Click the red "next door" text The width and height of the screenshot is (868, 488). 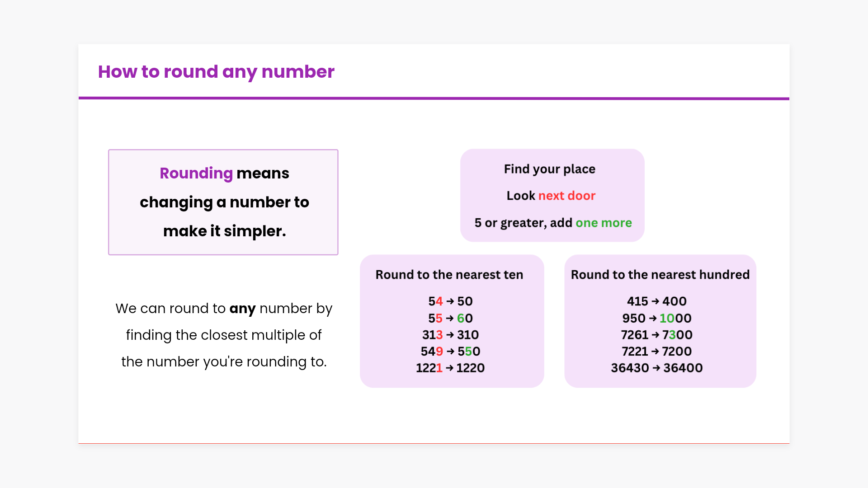point(567,196)
